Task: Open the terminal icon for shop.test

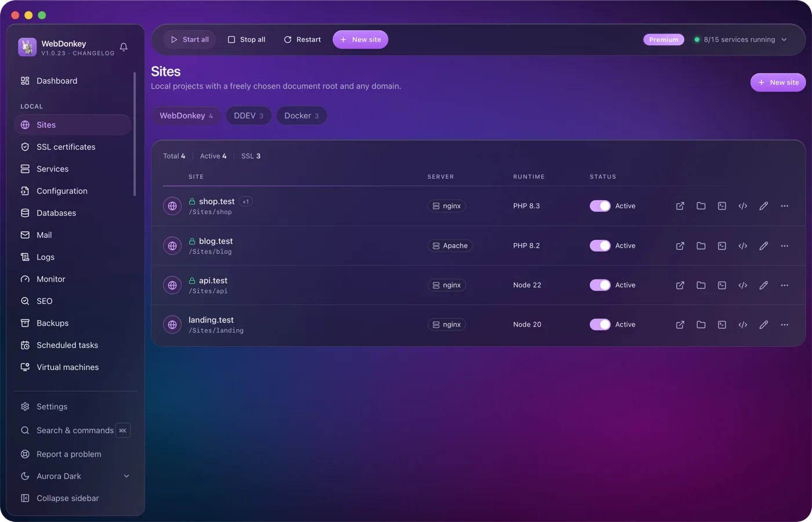Action: click(x=722, y=206)
